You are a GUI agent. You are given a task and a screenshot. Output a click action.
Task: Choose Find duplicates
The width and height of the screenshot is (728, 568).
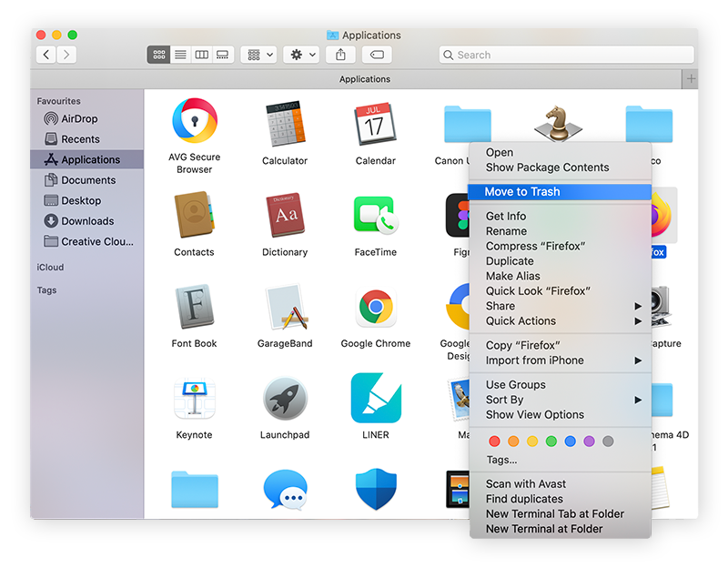(x=560, y=499)
